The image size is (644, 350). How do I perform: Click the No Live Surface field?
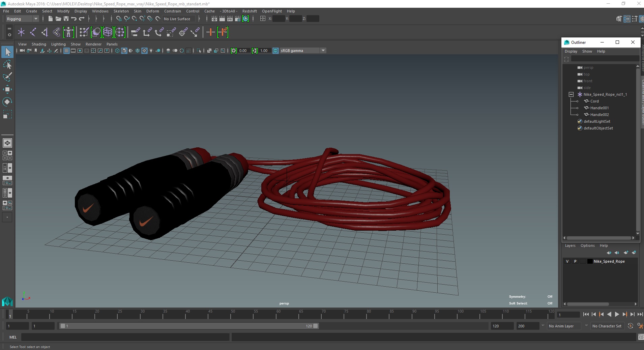[x=179, y=19]
